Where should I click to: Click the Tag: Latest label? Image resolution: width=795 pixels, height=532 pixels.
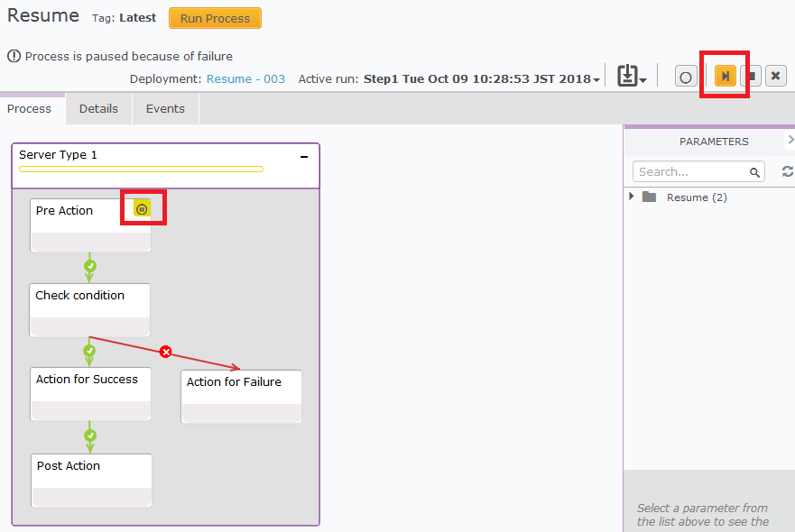[124, 18]
